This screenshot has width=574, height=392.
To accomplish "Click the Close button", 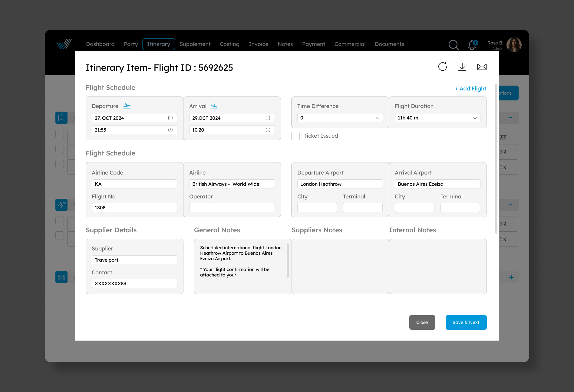I will coord(422,322).
